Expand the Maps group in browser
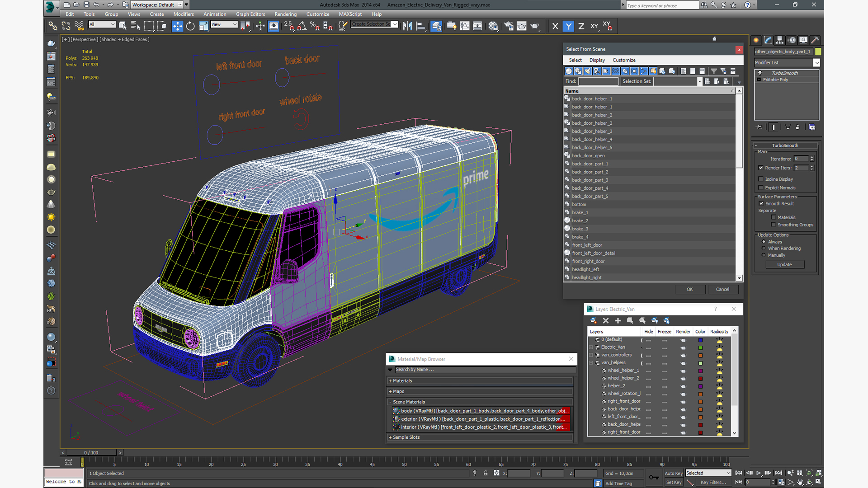 481,391
